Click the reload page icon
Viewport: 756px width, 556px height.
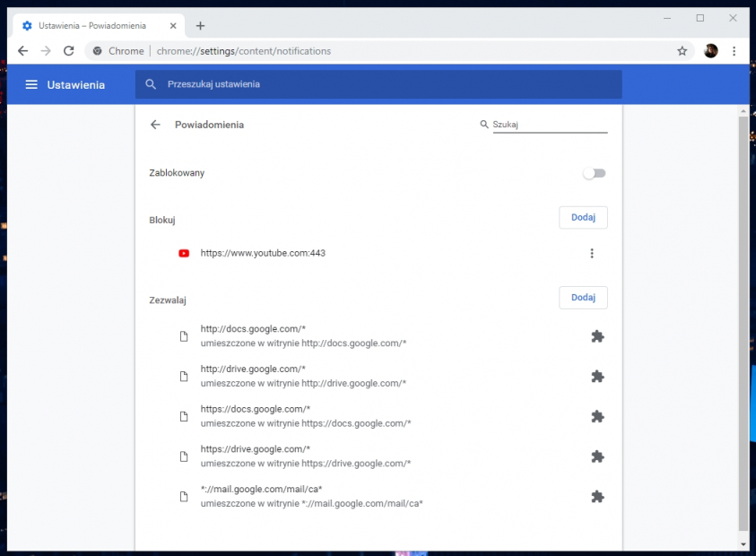coord(69,51)
